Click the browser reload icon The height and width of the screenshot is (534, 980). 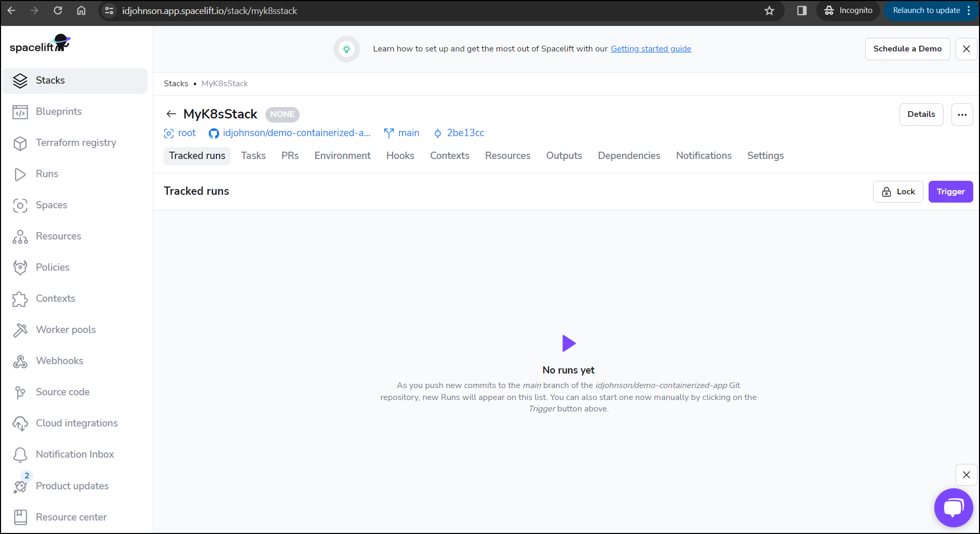coord(58,10)
